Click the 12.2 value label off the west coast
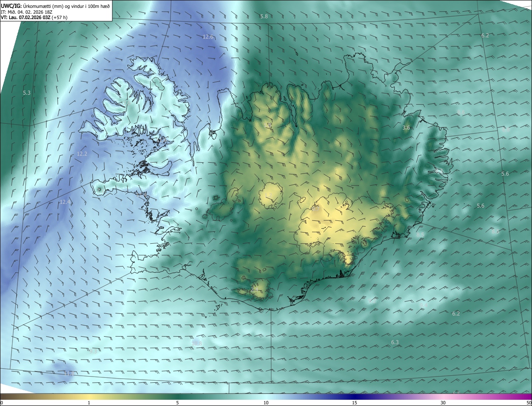This screenshot has height=406, width=532. (x=82, y=154)
